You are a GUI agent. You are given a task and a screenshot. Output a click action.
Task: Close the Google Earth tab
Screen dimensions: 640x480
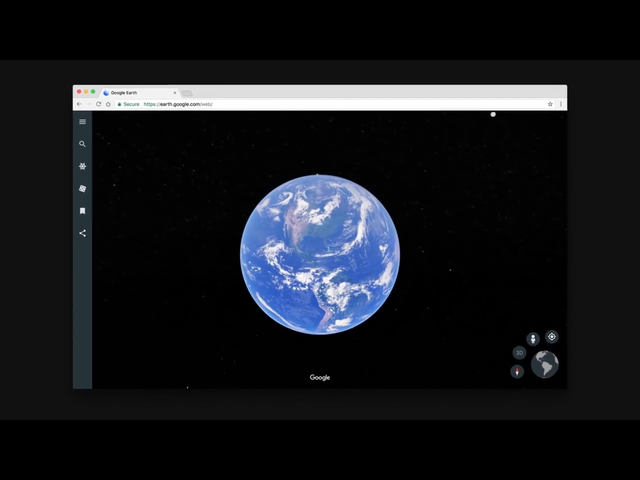(175, 93)
